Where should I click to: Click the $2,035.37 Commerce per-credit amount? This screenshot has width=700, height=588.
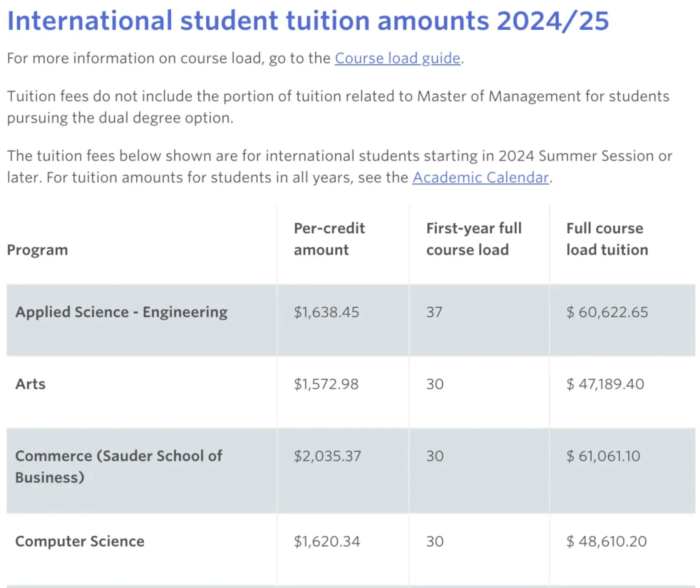click(x=327, y=456)
